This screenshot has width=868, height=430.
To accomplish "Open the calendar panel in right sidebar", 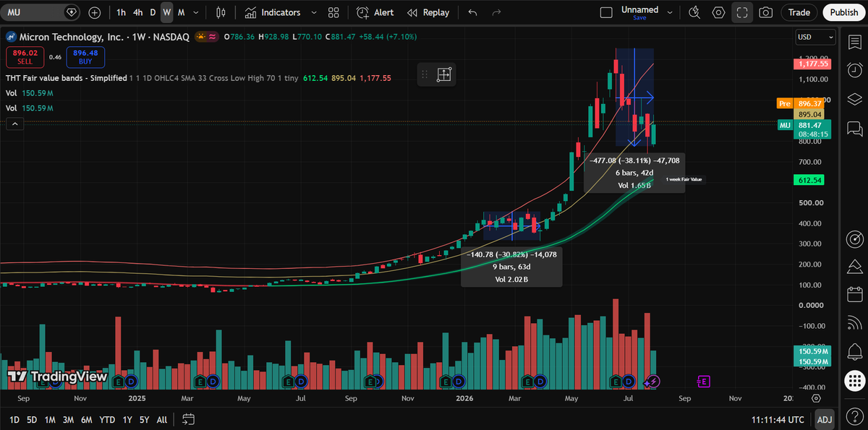I will pos(854,294).
